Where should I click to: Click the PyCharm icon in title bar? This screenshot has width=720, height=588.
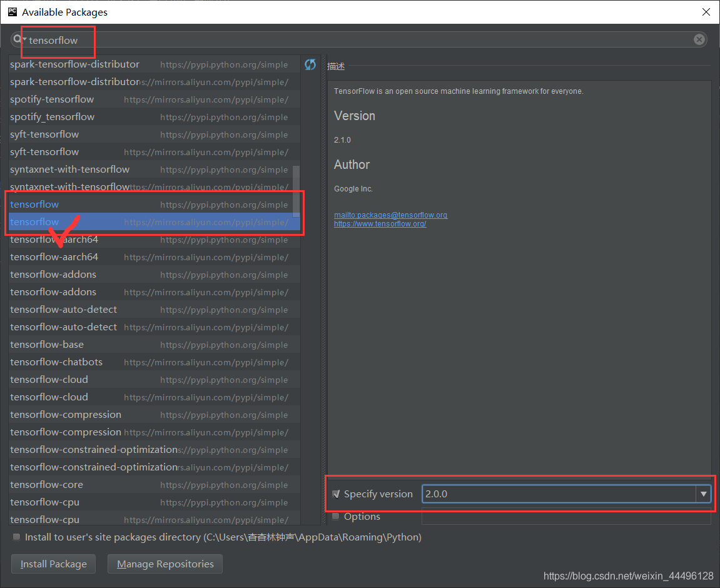click(13, 12)
